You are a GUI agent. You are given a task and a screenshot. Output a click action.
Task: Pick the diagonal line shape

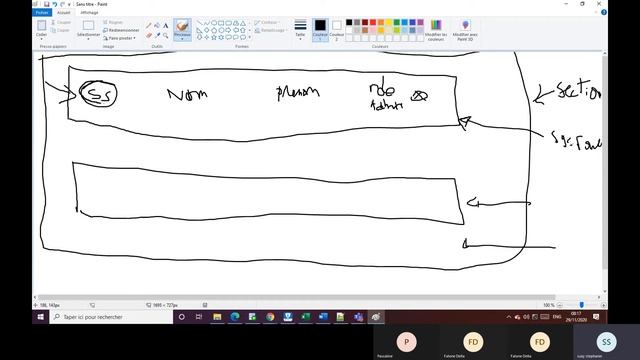[x=199, y=23]
